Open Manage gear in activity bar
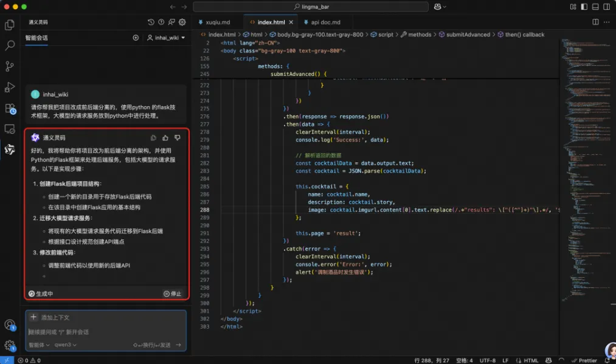 (x=10, y=345)
